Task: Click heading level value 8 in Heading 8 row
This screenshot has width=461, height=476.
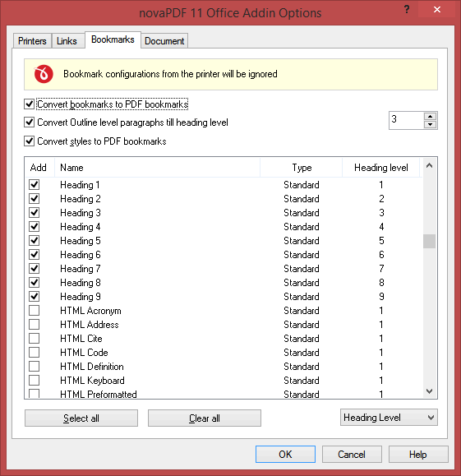Action: [381, 282]
